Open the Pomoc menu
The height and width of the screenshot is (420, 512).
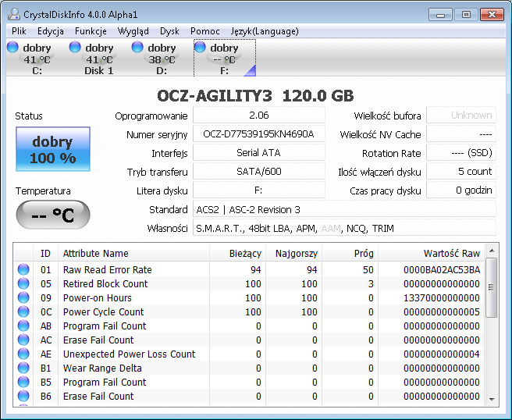pyautogui.click(x=205, y=31)
